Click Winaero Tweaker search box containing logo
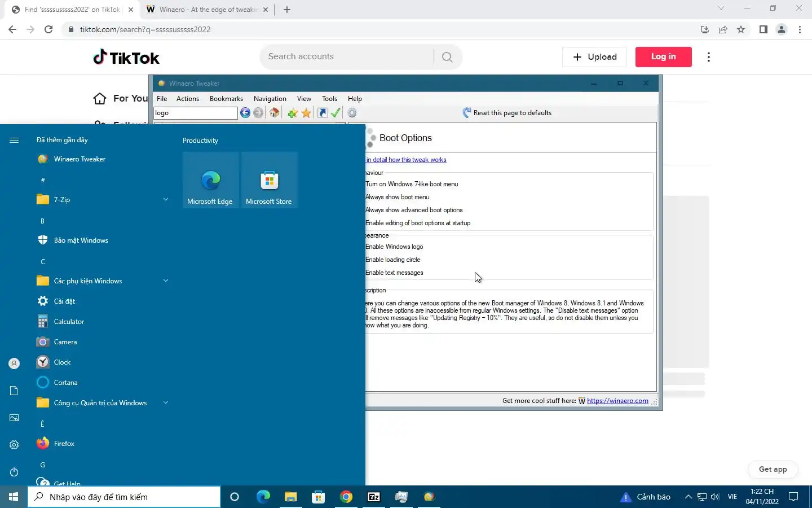812x508 pixels. 196,113
